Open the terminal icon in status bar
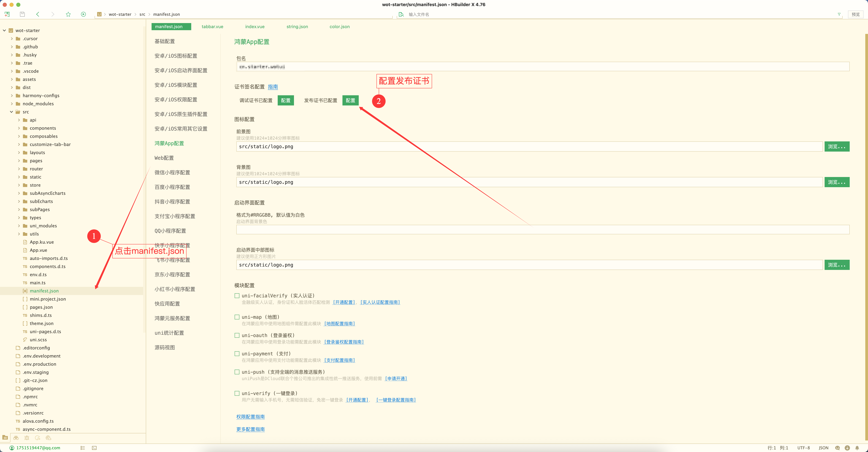The width and height of the screenshot is (868, 452). (94, 448)
